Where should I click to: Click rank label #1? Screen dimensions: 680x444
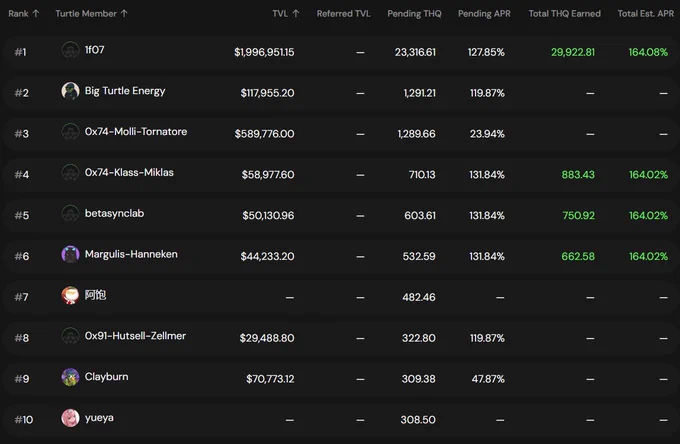(20, 52)
